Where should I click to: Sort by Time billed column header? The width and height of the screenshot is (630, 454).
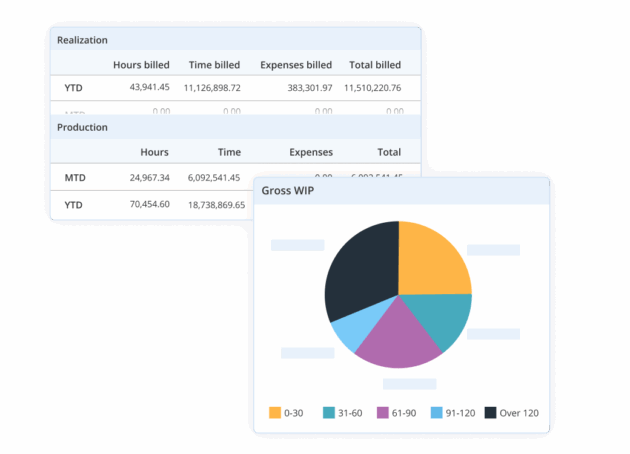pyautogui.click(x=214, y=65)
